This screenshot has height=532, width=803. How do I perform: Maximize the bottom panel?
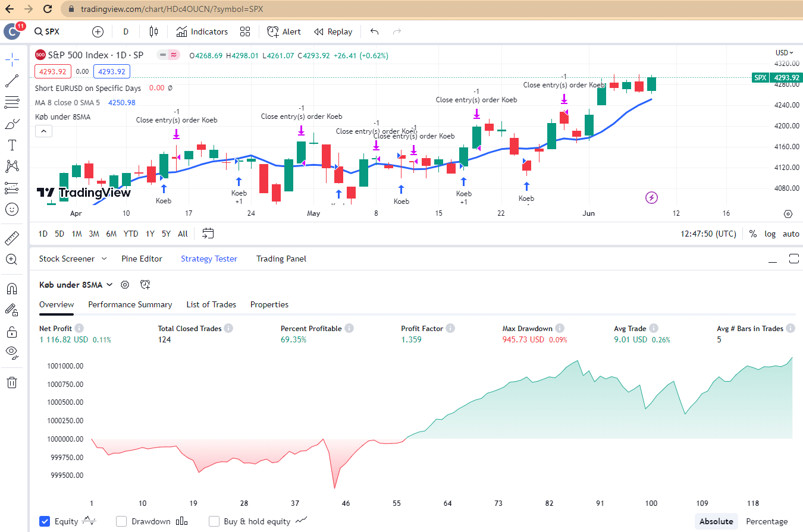click(x=794, y=259)
